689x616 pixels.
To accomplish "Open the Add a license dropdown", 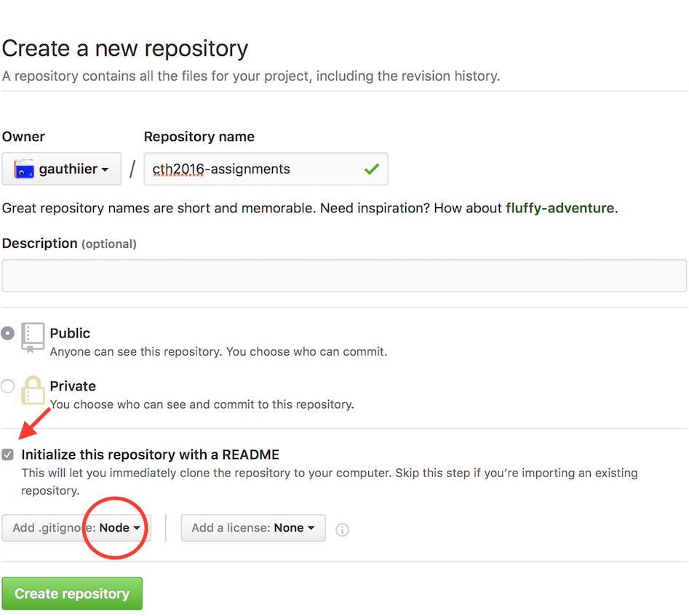I will point(252,528).
